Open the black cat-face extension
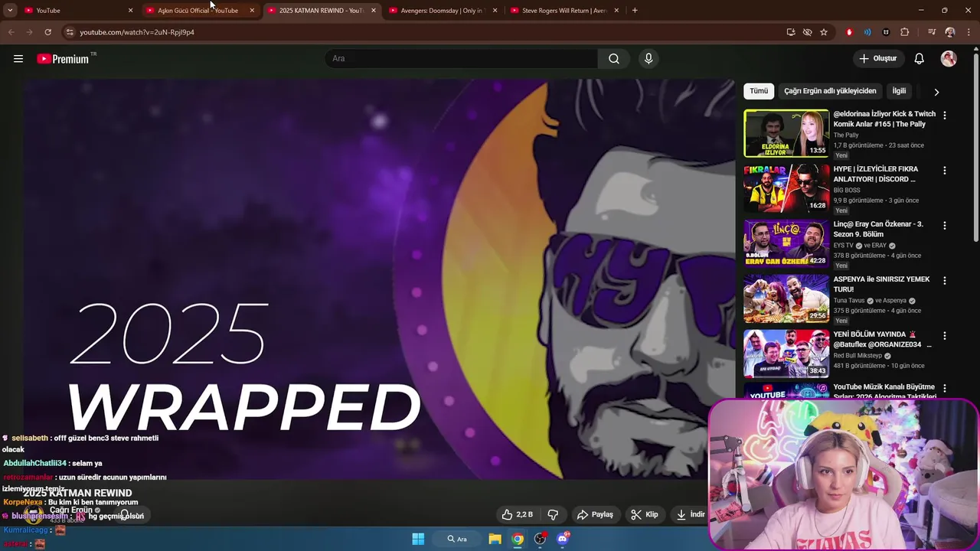The height and width of the screenshot is (551, 980). coord(886,32)
